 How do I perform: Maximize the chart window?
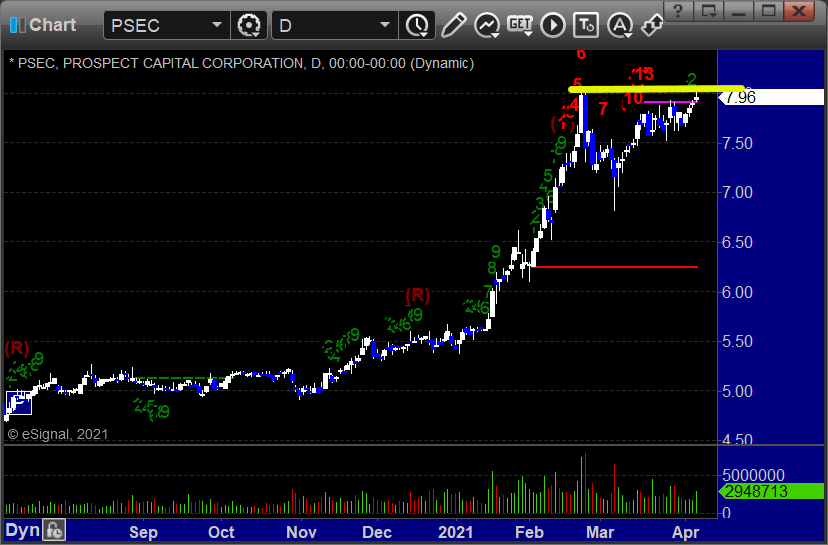pyautogui.click(x=768, y=11)
